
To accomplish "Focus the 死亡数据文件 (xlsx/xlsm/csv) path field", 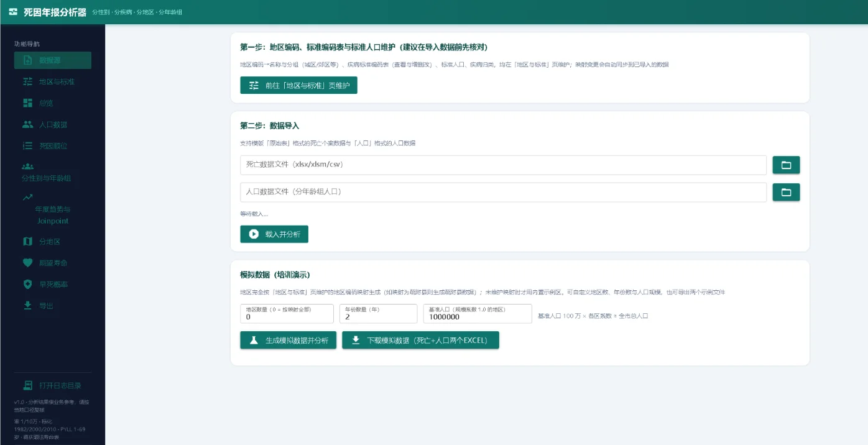I will click(504, 165).
